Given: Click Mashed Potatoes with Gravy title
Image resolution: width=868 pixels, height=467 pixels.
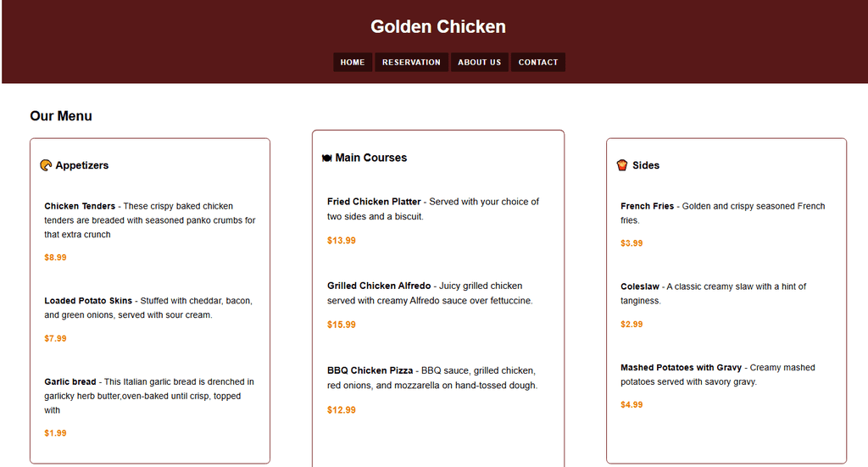Looking at the screenshot, I should pos(681,368).
